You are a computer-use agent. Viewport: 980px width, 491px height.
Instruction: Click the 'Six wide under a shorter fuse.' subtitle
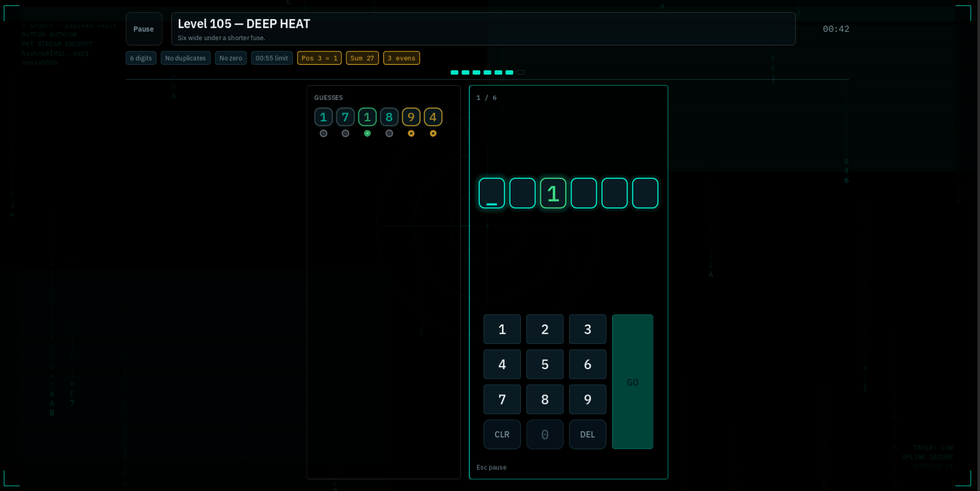pos(221,38)
